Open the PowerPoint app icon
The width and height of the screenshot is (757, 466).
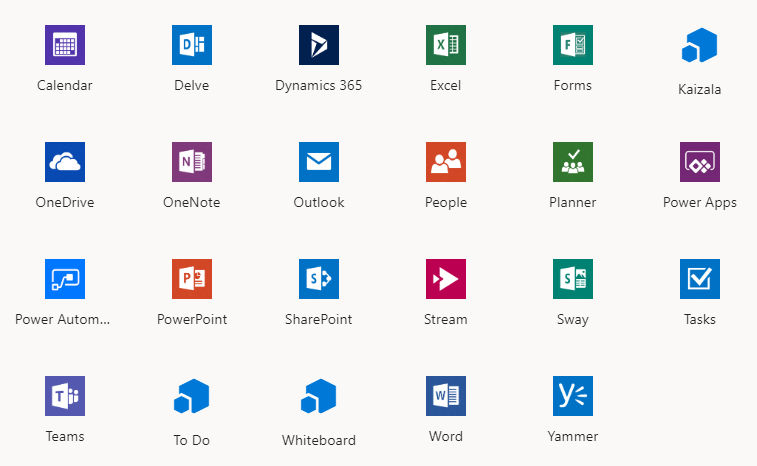(192, 279)
